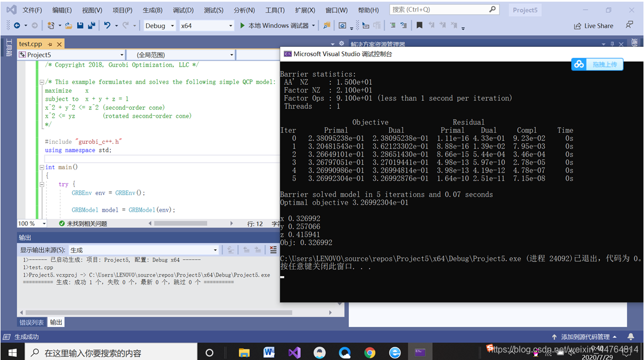The image size is (644, 360).
Task: Go to next message icon in output
Action: coord(258,250)
